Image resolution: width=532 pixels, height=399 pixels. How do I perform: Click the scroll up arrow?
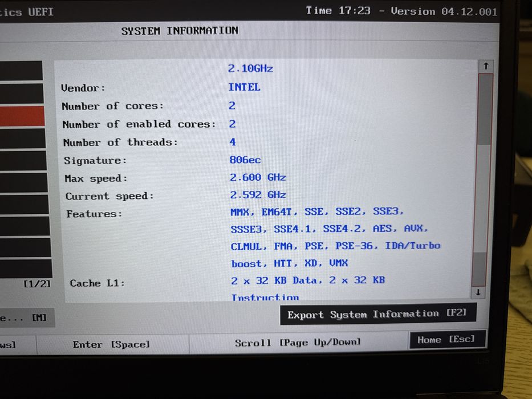click(486, 66)
